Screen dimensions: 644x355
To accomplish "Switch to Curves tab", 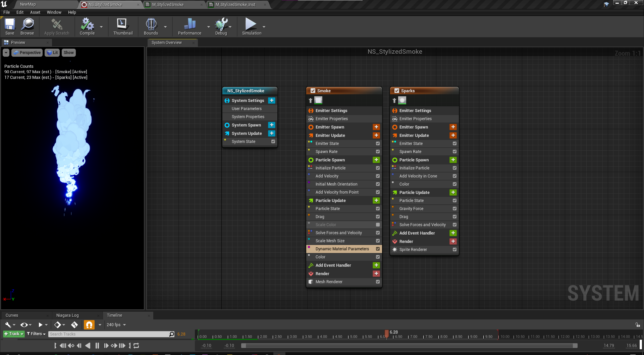I will (12, 315).
